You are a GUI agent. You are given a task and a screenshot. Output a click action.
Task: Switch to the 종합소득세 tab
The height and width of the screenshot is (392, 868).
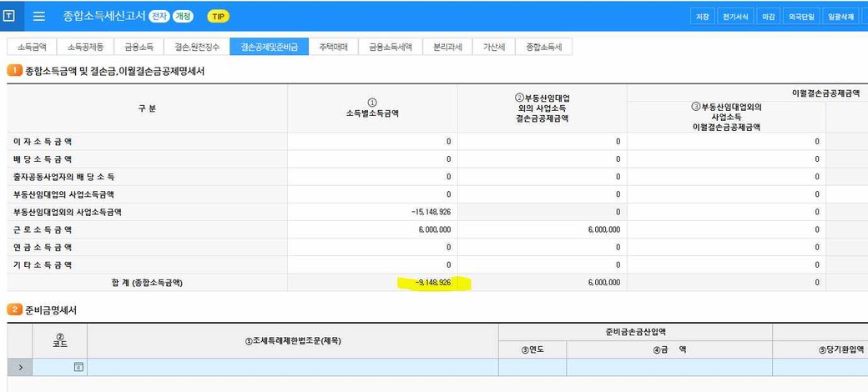click(543, 47)
